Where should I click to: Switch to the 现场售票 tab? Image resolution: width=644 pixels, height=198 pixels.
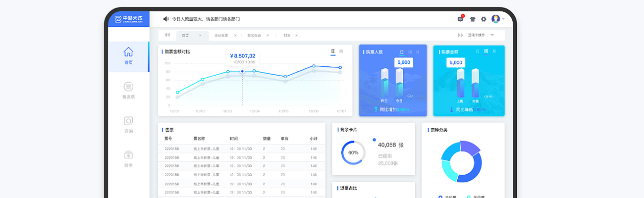pyautogui.click(x=221, y=35)
